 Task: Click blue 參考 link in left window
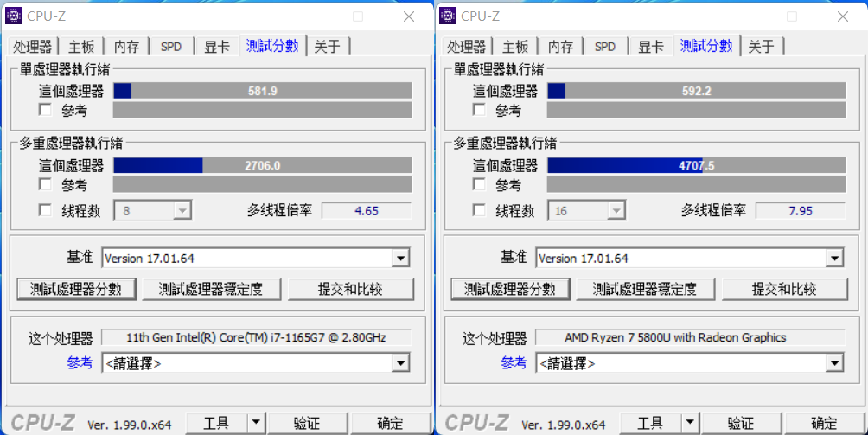(80, 363)
